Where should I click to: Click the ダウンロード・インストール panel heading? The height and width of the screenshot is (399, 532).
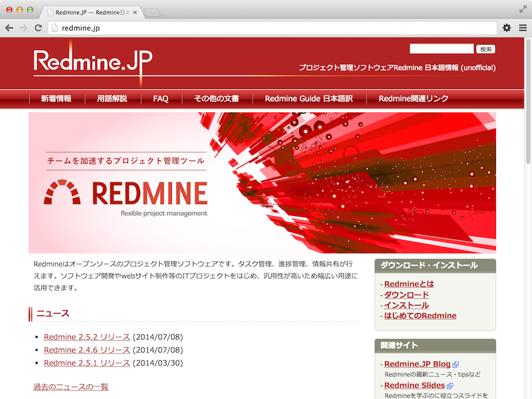point(429,265)
